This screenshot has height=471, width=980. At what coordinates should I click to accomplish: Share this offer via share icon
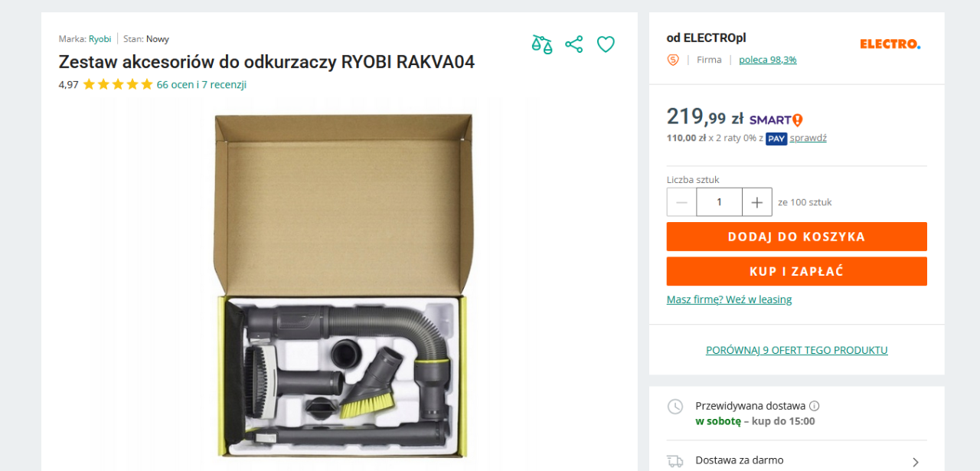[574, 44]
